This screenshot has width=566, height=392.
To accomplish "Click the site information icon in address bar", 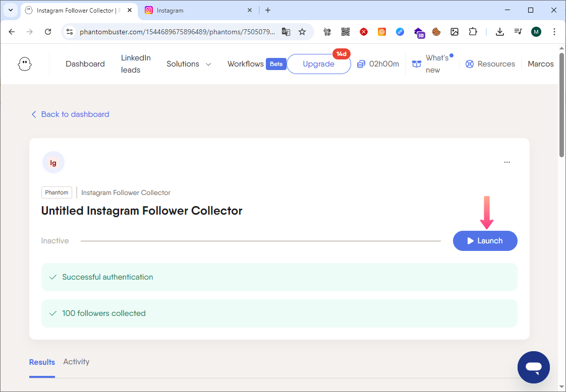I will pyautogui.click(x=70, y=32).
